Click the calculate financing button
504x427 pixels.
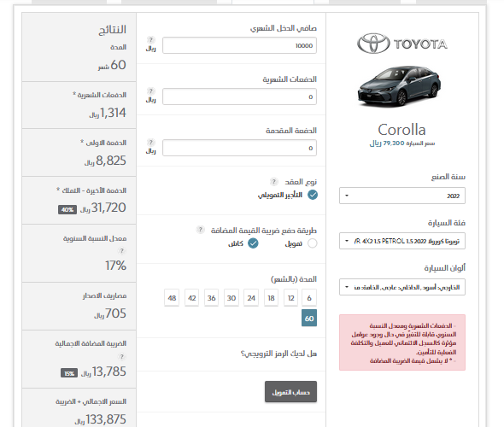291,392
